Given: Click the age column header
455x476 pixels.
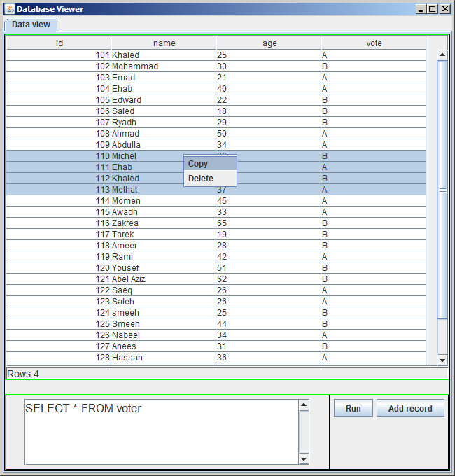Looking at the screenshot, I should click(269, 43).
